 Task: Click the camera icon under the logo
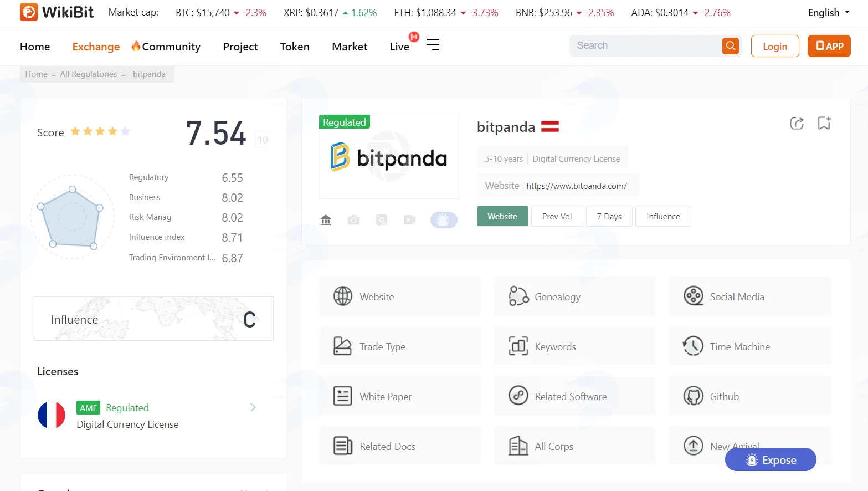pyautogui.click(x=353, y=220)
